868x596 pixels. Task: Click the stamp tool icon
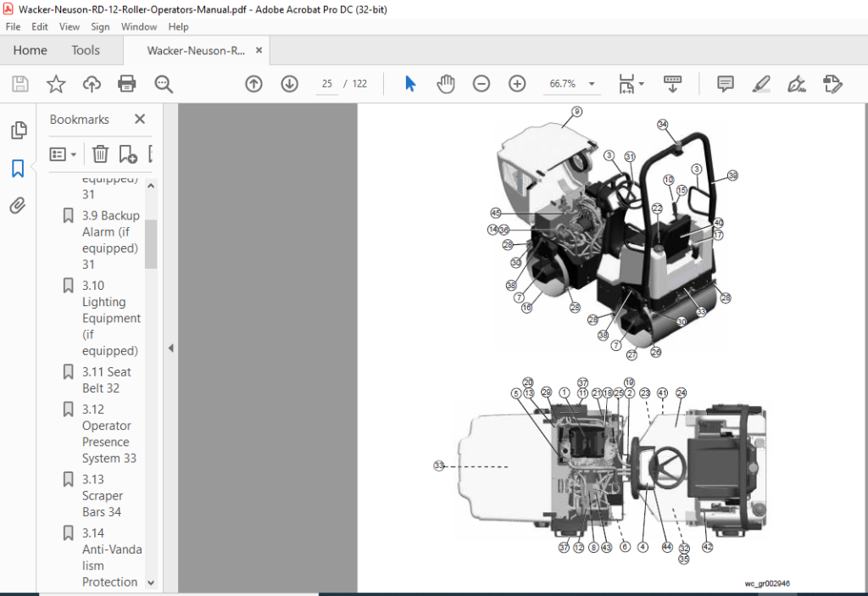(x=832, y=84)
